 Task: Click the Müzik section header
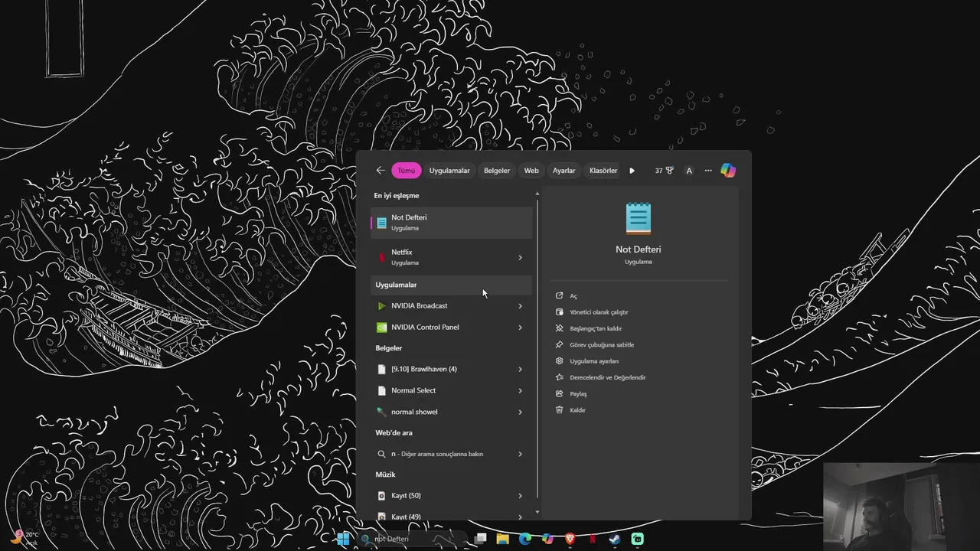coord(385,474)
